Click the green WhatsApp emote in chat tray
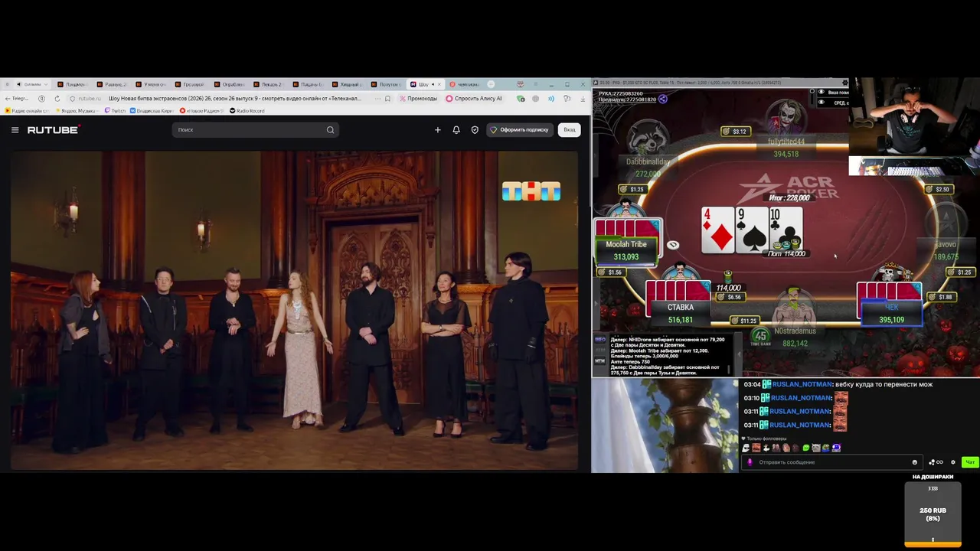Viewport: 980px width, 551px height. [x=805, y=448]
